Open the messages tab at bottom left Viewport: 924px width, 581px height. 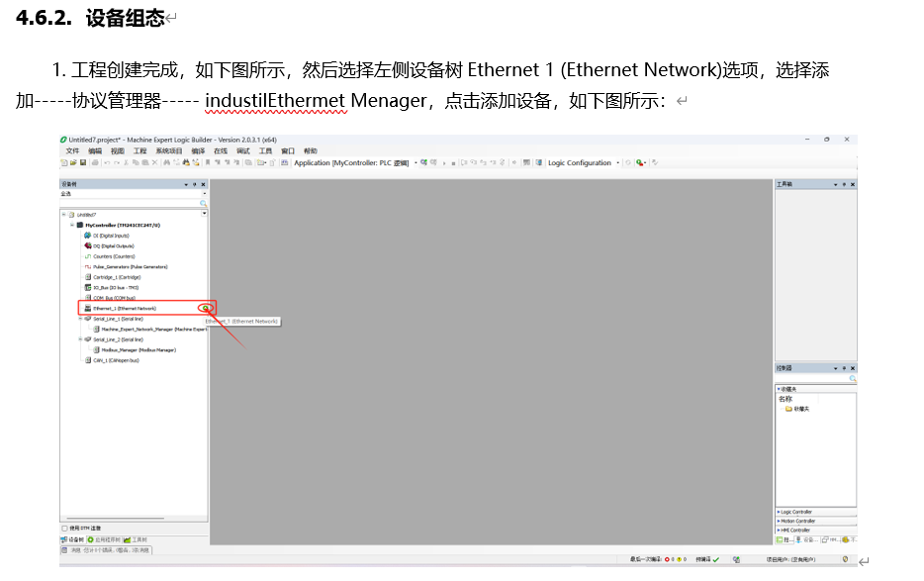[x=106, y=550]
